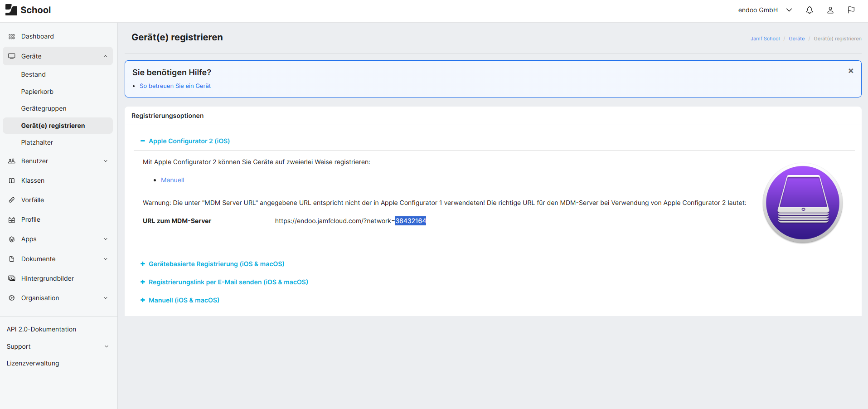The image size is (868, 409).
Task: Open API 2.0-Dokumentation link
Action: point(41,329)
